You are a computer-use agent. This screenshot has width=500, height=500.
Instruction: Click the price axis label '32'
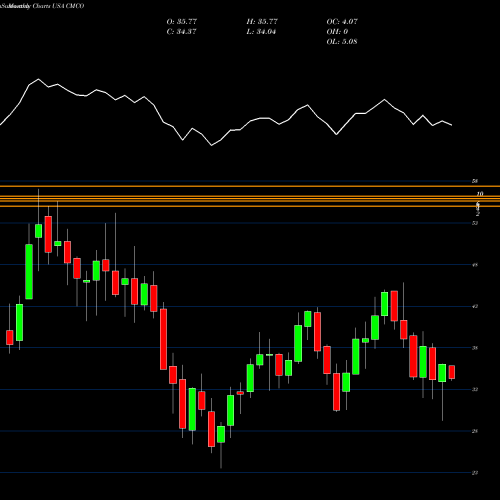click(x=475, y=389)
